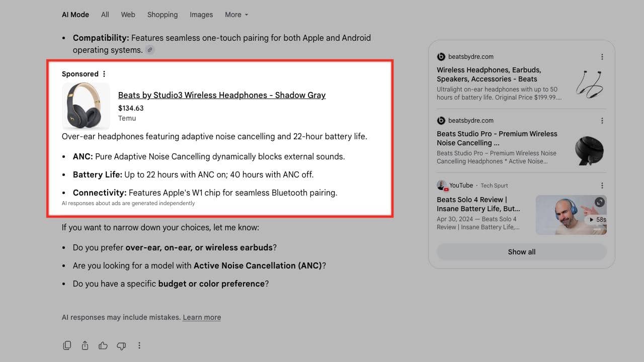Open more options below the response
The height and width of the screenshot is (362, 644).
(139, 345)
